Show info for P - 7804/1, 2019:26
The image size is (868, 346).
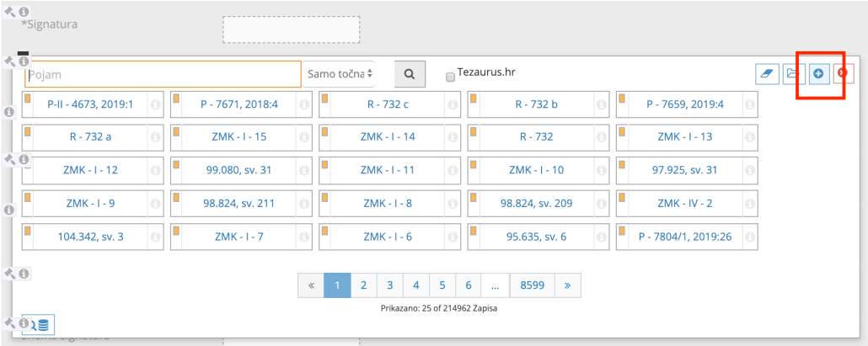(x=749, y=237)
